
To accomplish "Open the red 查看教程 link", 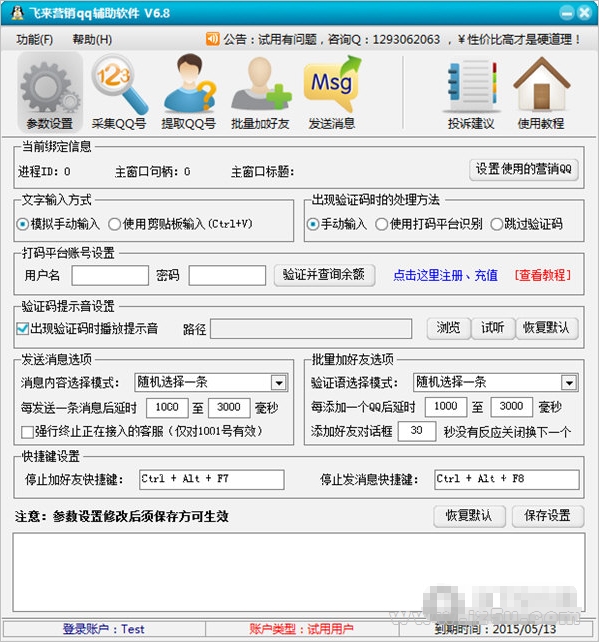I will (542, 275).
